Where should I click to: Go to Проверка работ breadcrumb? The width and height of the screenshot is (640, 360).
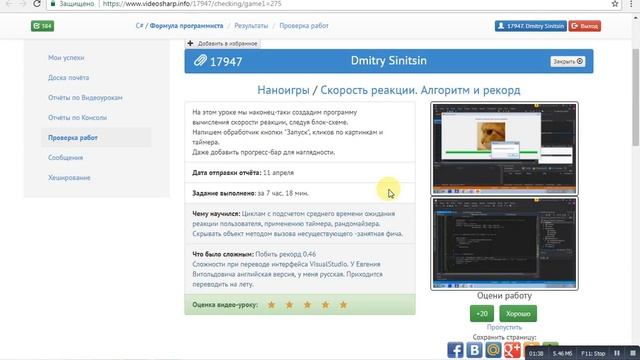[304, 26]
